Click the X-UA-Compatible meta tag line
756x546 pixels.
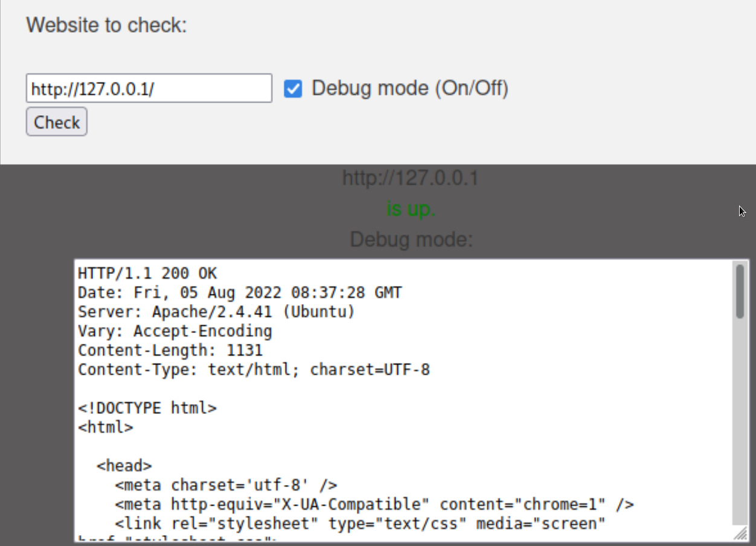click(374, 504)
